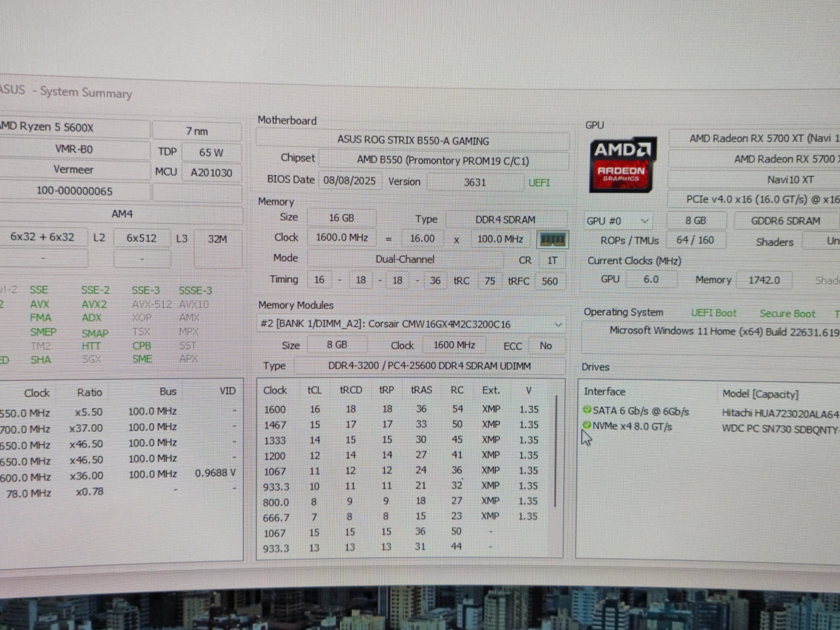
Task: Click the 7 nm technology field
Action: [197, 131]
